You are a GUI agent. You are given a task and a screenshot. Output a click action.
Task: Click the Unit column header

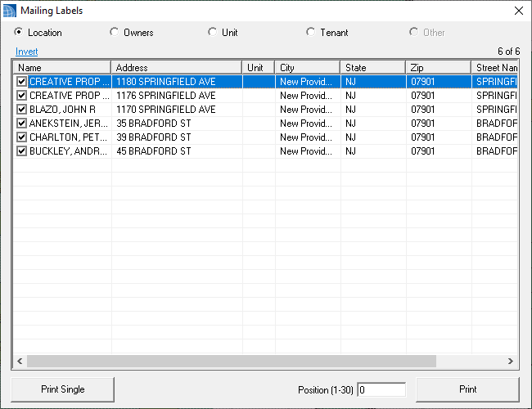[x=258, y=68]
